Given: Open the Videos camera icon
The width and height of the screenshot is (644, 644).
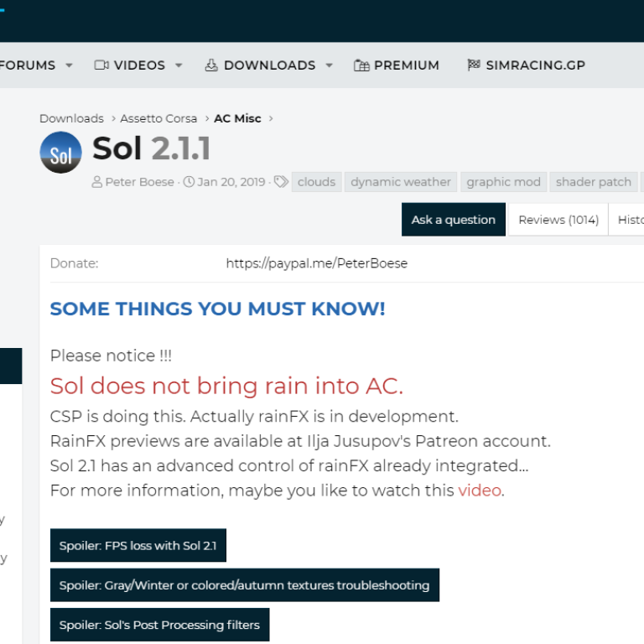Looking at the screenshot, I should coord(101,65).
